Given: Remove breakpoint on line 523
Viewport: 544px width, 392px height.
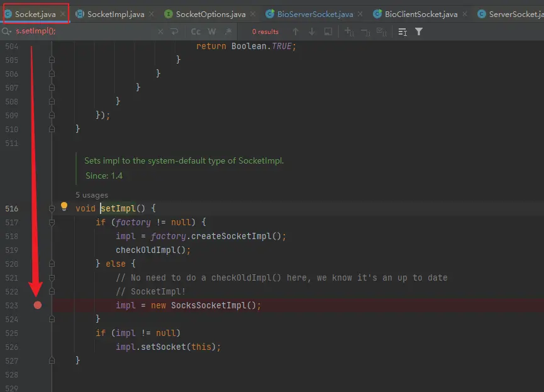Looking at the screenshot, I should point(38,305).
